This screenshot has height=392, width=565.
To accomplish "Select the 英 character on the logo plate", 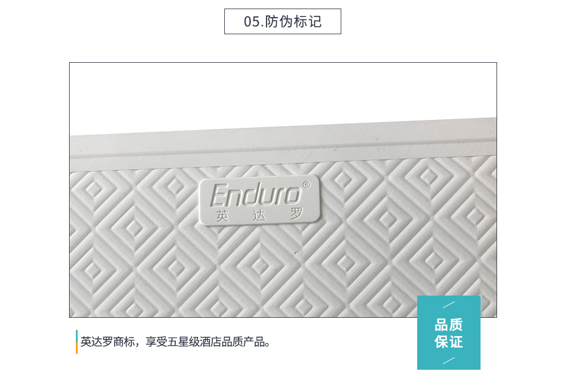I will pos(223,216).
